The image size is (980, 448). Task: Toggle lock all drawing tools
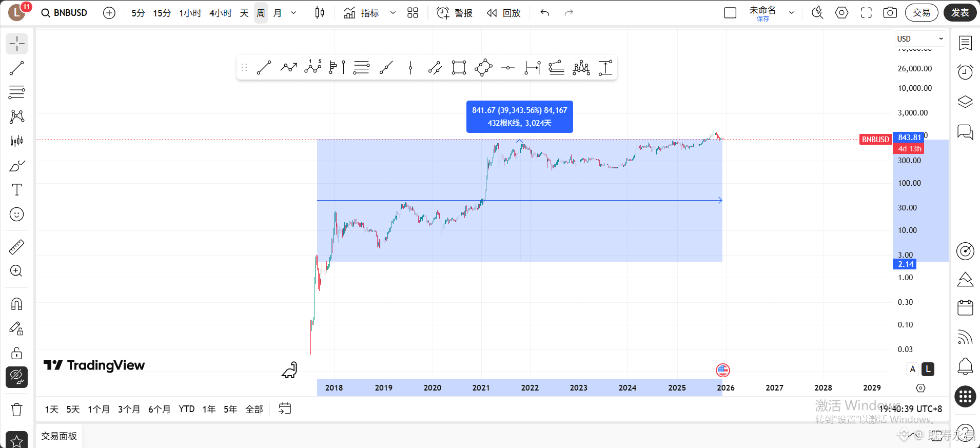click(16, 353)
